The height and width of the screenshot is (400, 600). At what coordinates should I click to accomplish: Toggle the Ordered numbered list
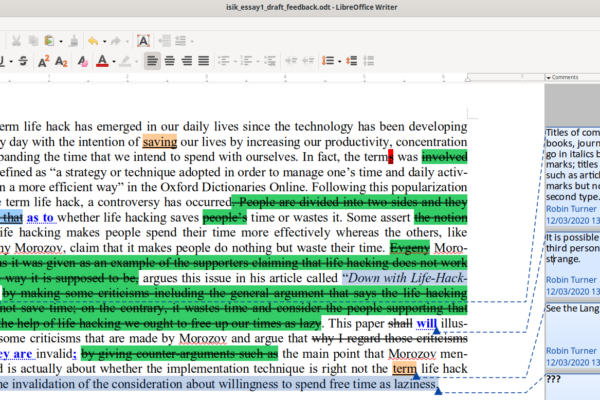pos(246,61)
